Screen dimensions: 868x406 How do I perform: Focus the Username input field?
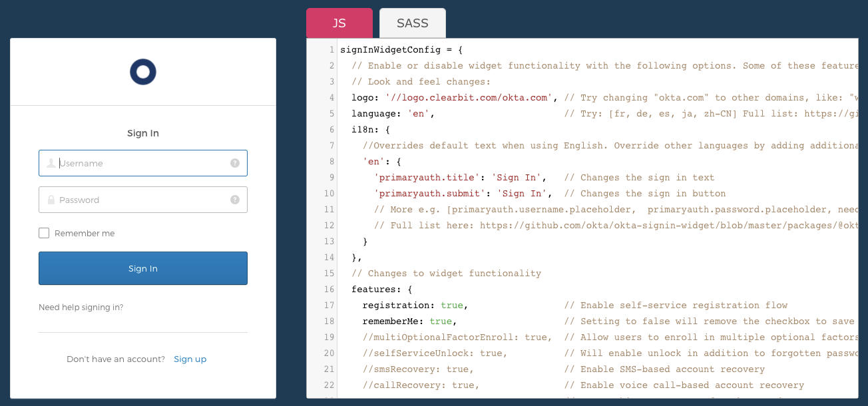click(x=143, y=163)
